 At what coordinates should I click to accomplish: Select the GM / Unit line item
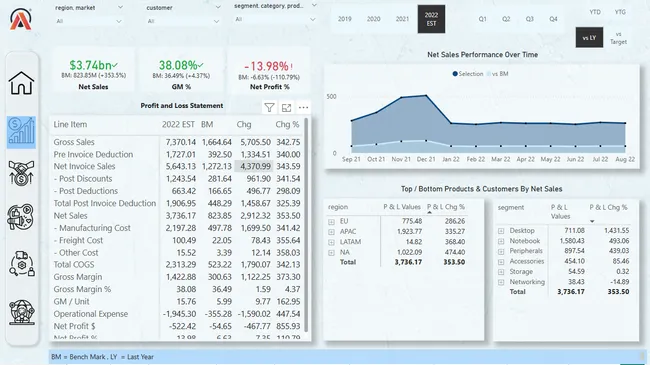71,302
